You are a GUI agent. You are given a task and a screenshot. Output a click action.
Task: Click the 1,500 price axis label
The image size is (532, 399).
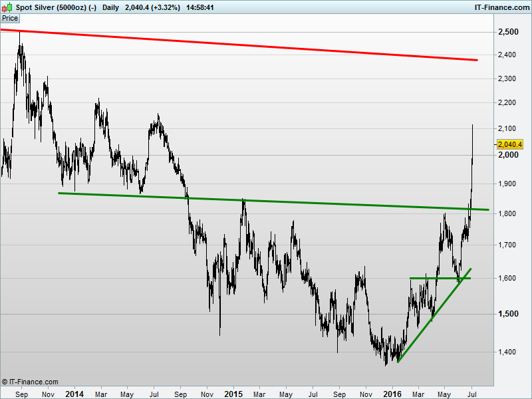[x=508, y=314]
